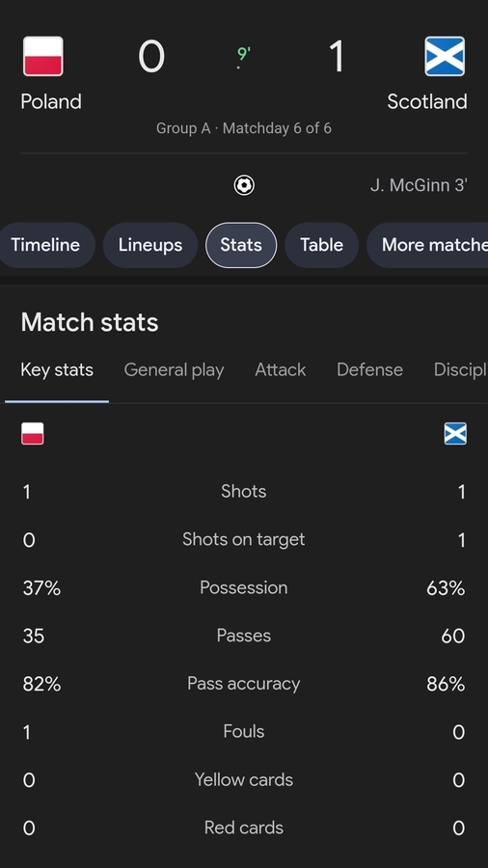Open the Table tab
The image size is (488, 868).
click(x=321, y=245)
